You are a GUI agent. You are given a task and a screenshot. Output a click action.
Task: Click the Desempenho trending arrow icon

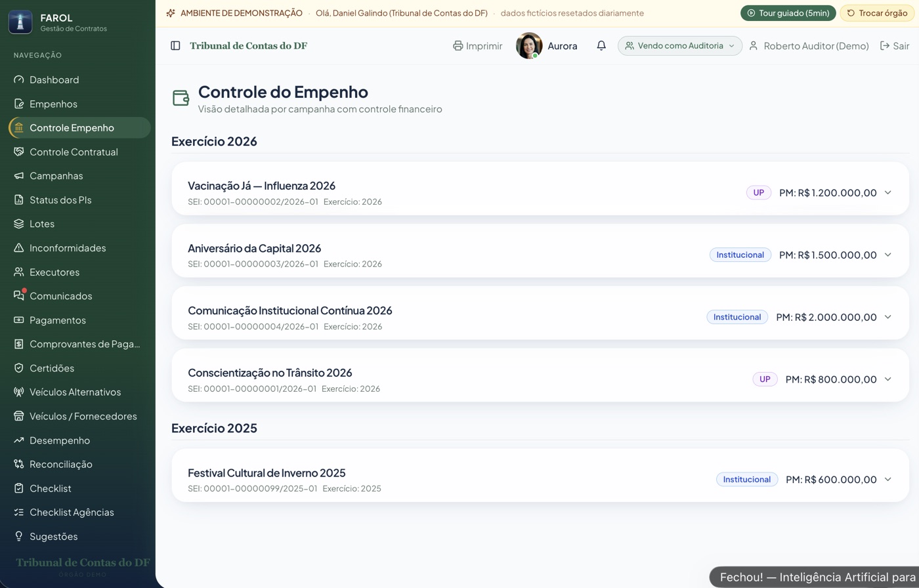click(19, 440)
